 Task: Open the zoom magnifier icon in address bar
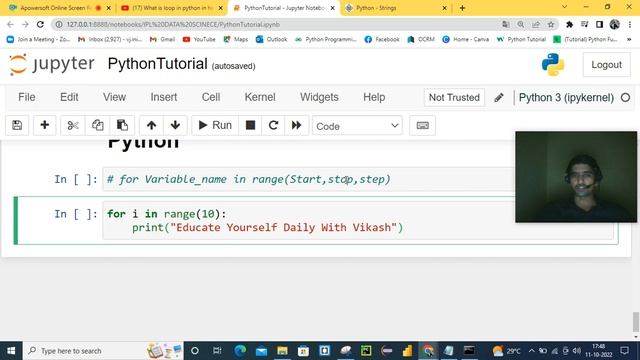click(520, 24)
